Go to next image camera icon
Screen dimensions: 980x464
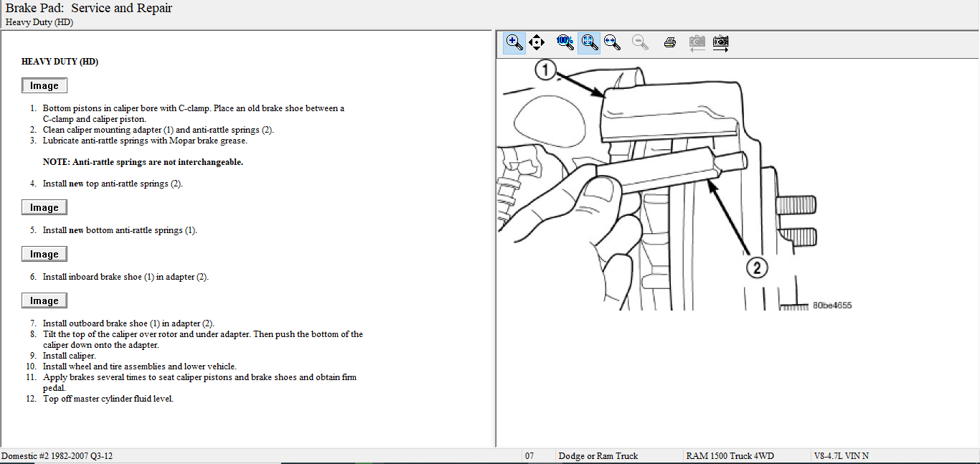tap(721, 42)
